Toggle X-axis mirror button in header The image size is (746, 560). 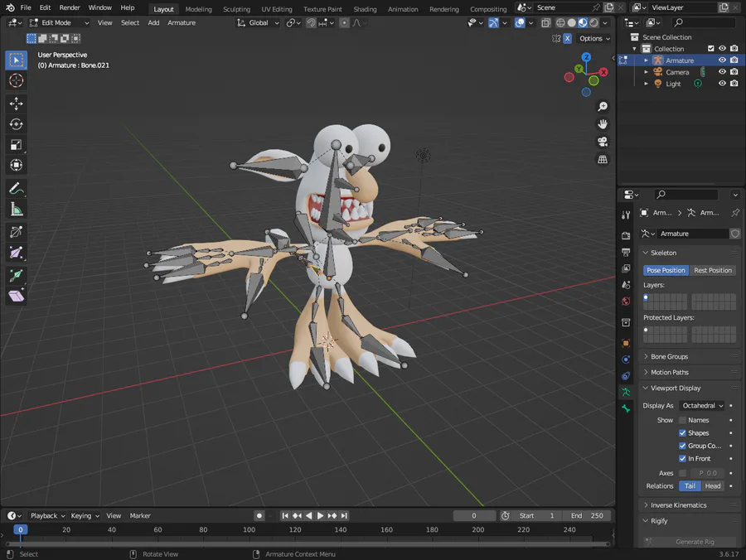pos(567,38)
